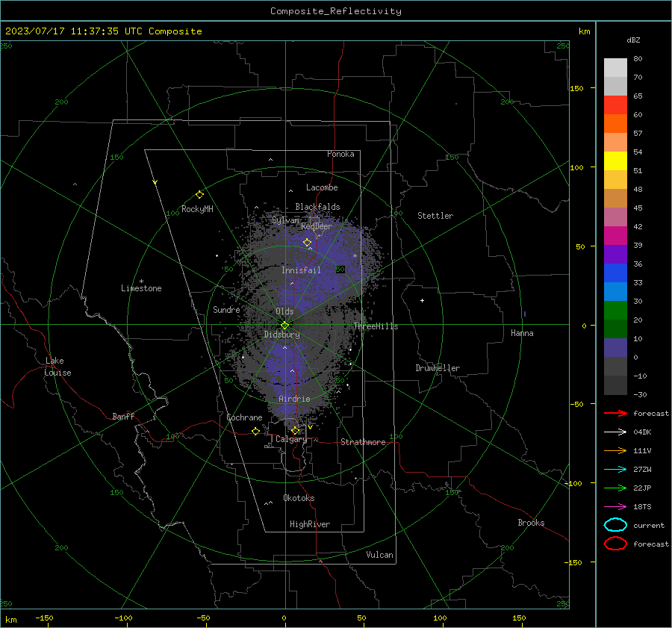Pick the slate-purple 10-0 dBZ color band

click(615, 347)
